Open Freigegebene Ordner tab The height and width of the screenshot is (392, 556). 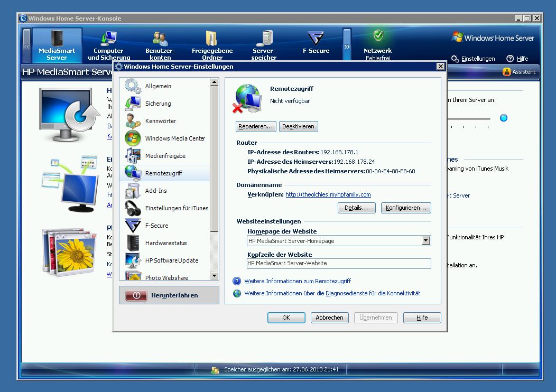pyautogui.click(x=212, y=45)
